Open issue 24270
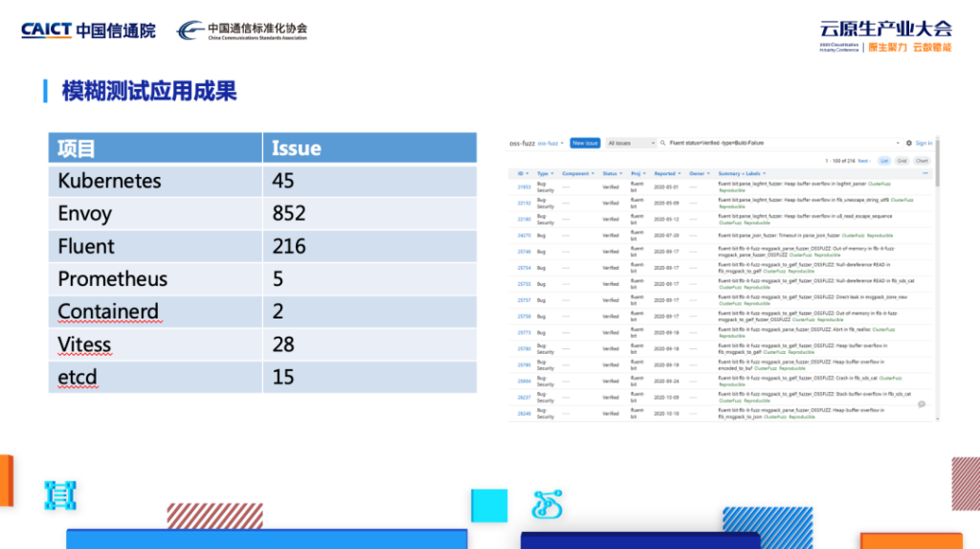The height and width of the screenshot is (549, 980). click(523, 235)
